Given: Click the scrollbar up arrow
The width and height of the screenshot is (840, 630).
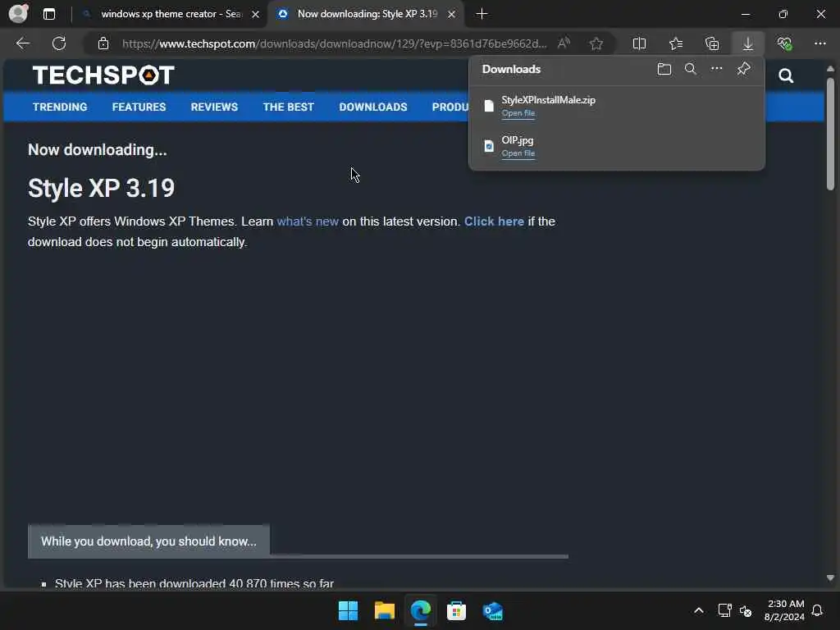Looking at the screenshot, I should 830,69.
